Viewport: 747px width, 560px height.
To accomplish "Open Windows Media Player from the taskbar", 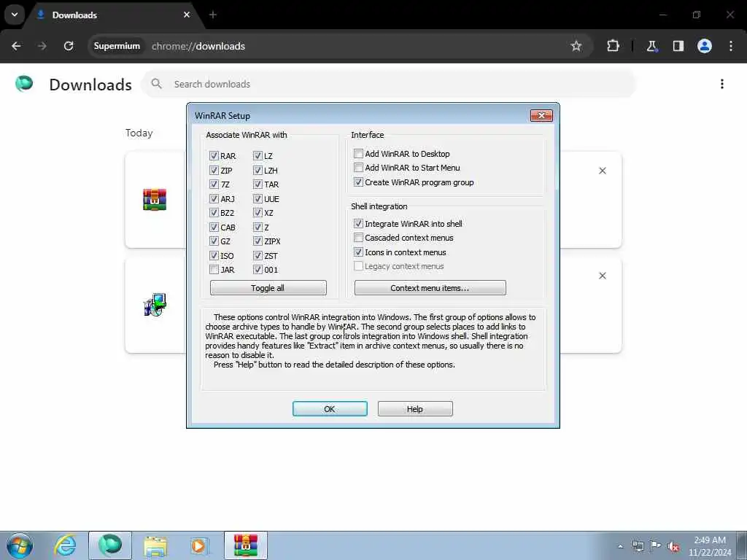I will point(198,545).
